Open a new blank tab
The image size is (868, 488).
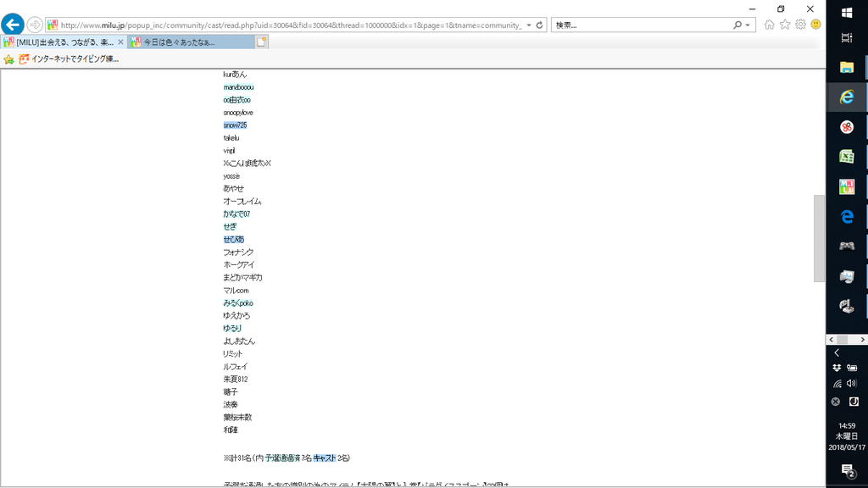[x=262, y=42]
